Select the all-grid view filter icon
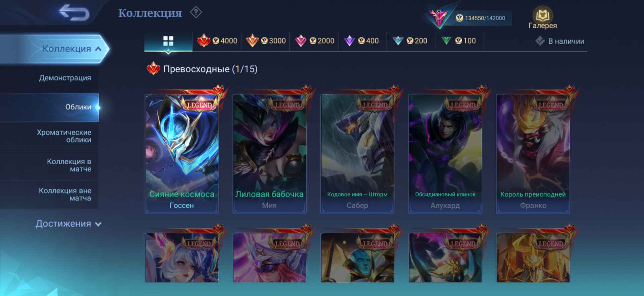The width and height of the screenshot is (644, 296). [168, 41]
